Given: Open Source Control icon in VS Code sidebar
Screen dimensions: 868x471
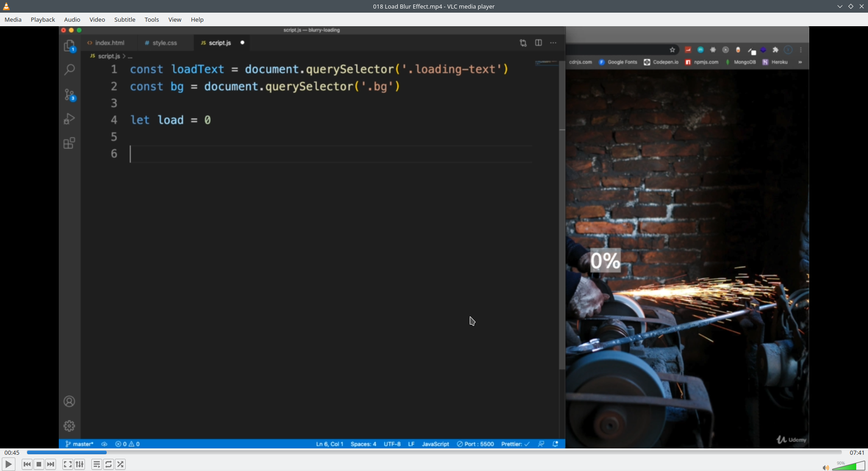Looking at the screenshot, I should coord(69,94).
